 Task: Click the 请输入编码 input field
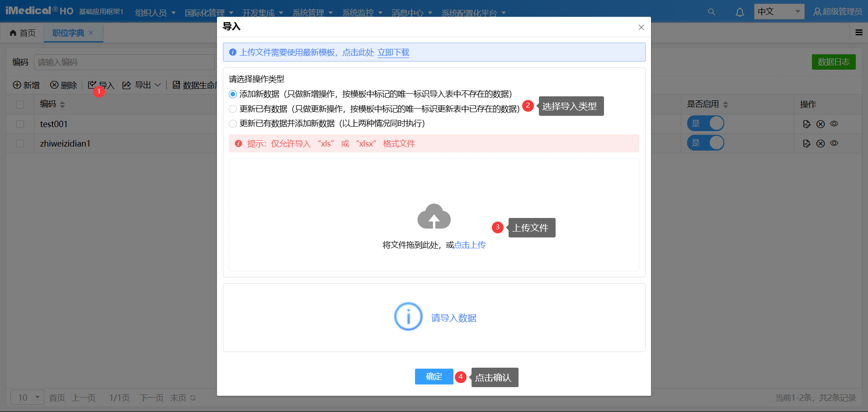pos(124,62)
